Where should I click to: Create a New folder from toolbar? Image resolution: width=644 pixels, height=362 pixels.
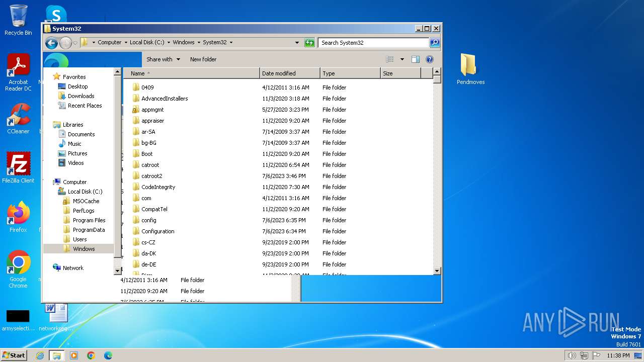(x=203, y=59)
